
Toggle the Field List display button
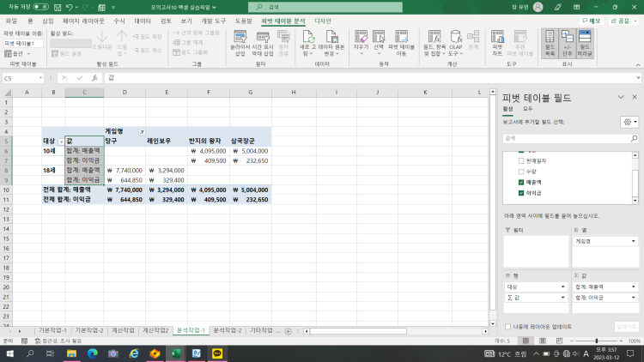(x=550, y=39)
